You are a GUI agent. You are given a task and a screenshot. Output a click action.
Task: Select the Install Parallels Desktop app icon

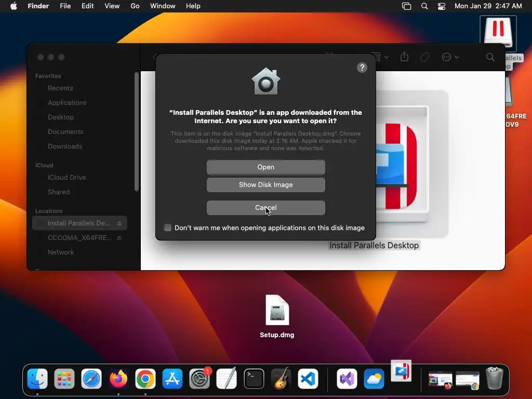(412, 164)
